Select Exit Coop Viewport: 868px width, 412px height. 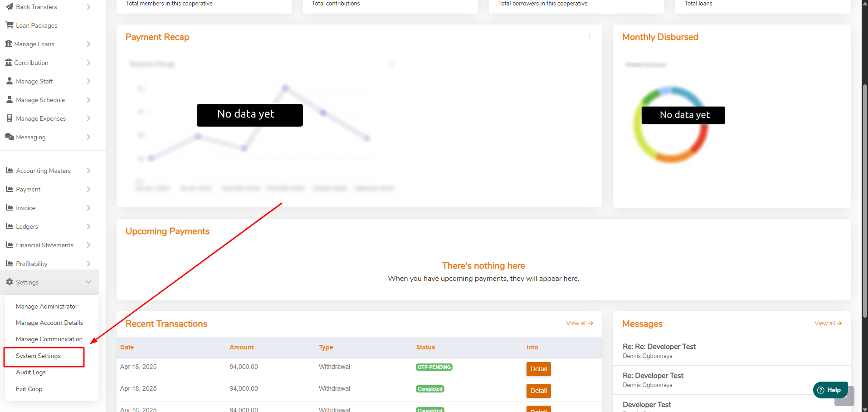[x=29, y=389]
